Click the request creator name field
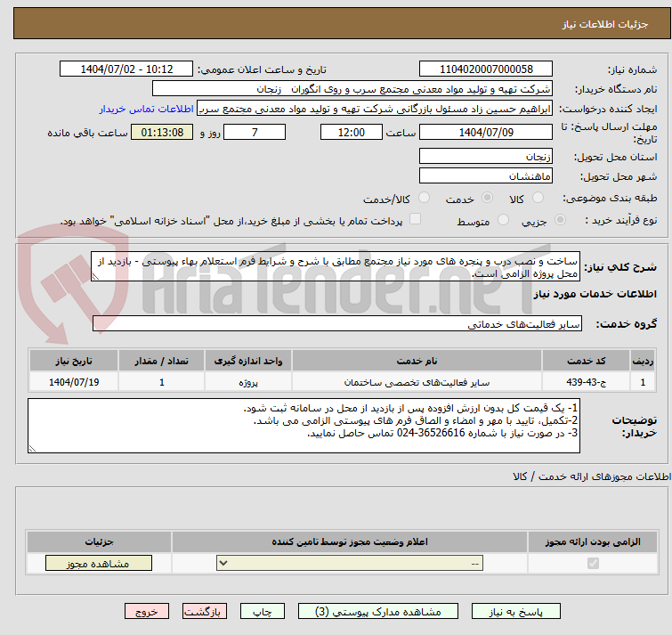The image size is (672, 635). pos(375,109)
